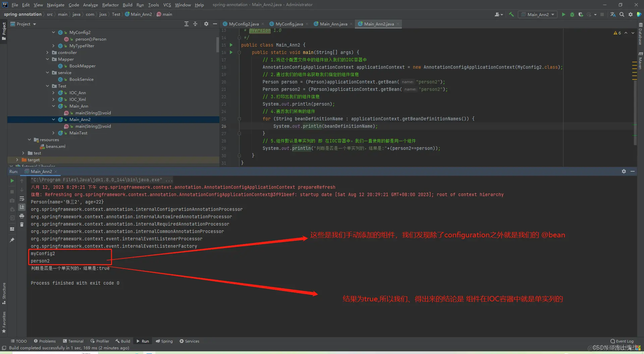Toggle the Structure tool window side button
644x354 pixels.
[4, 293]
